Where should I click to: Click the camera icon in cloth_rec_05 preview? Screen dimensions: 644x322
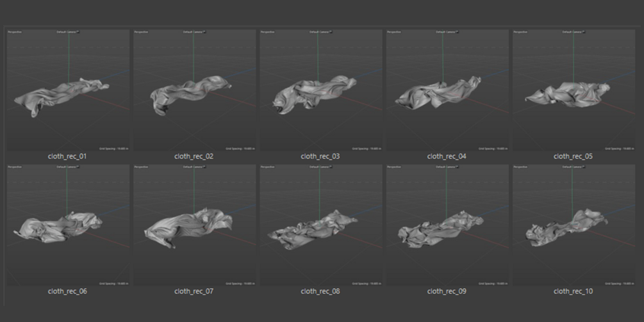(x=584, y=31)
